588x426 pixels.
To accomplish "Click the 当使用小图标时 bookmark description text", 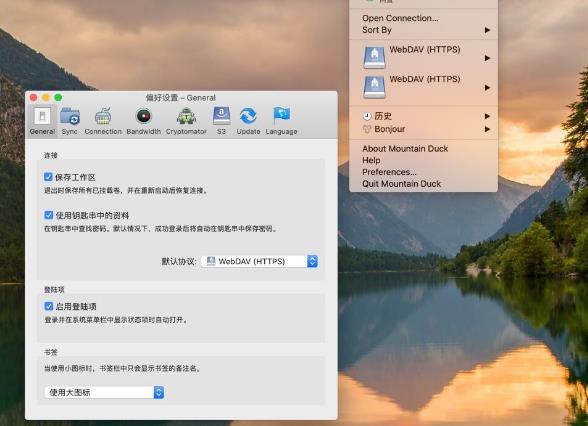I will coord(122,369).
